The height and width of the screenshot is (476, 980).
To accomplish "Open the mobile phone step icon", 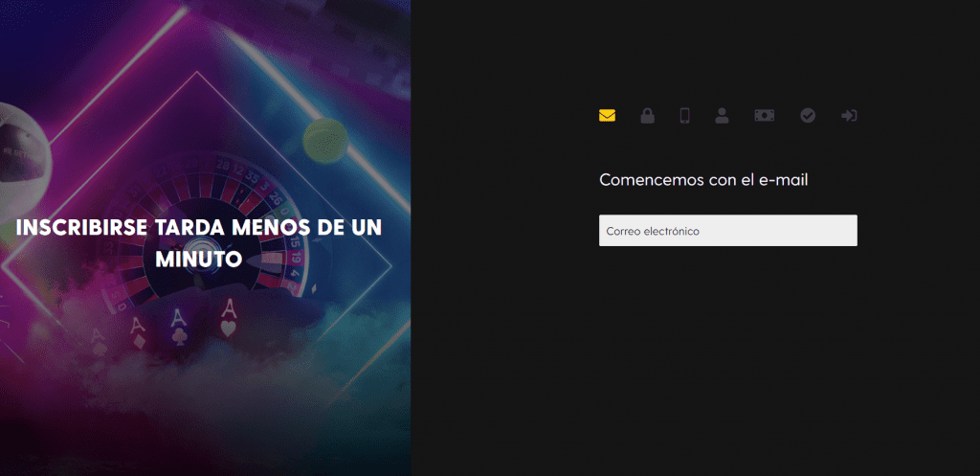I will [x=684, y=116].
